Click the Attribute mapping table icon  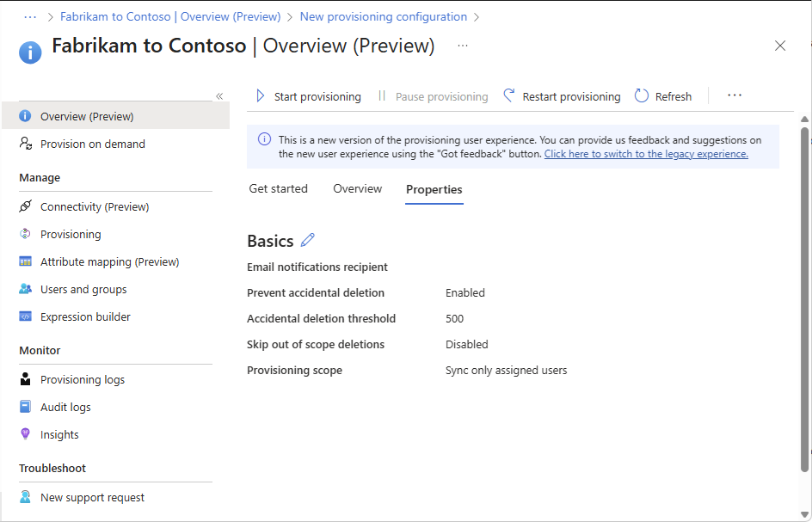[x=25, y=261]
